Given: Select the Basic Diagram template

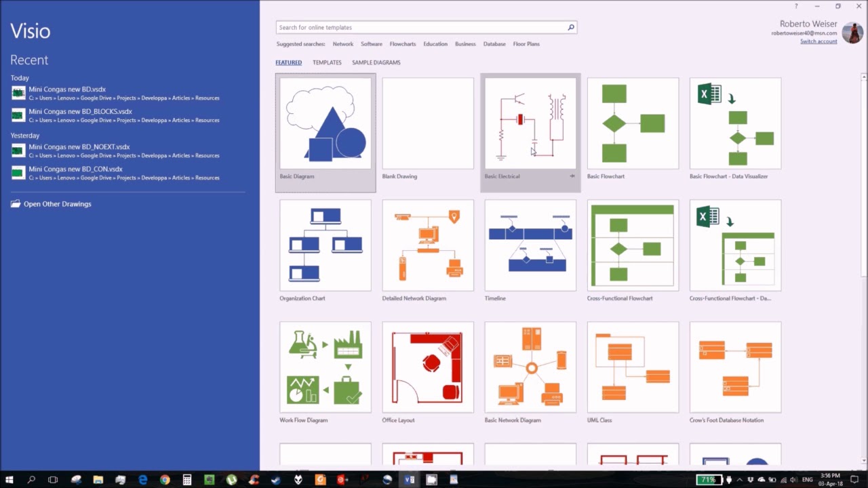Looking at the screenshot, I should click(x=325, y=133).
